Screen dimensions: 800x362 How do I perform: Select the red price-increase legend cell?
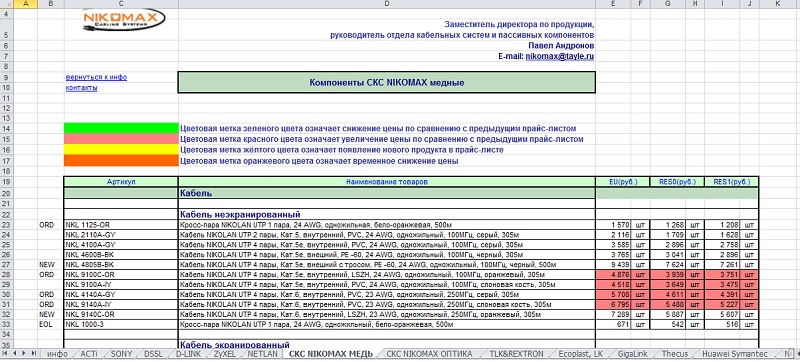tap(121, 139)
